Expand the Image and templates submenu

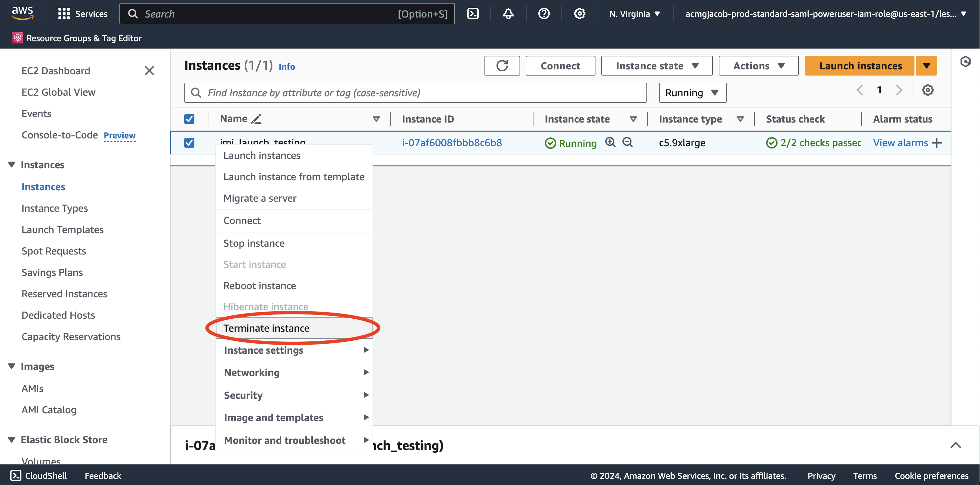pyautogui.click(x=294, y=417)
